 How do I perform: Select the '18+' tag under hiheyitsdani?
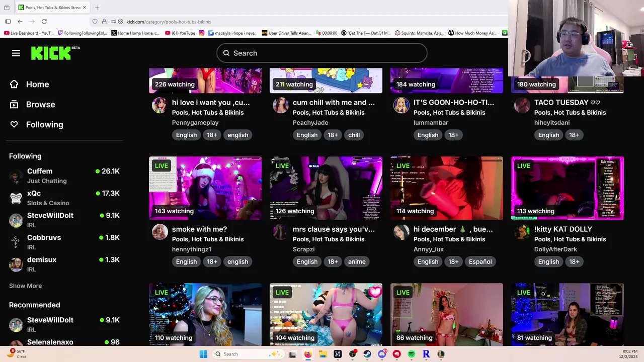(x=574, y=135)
